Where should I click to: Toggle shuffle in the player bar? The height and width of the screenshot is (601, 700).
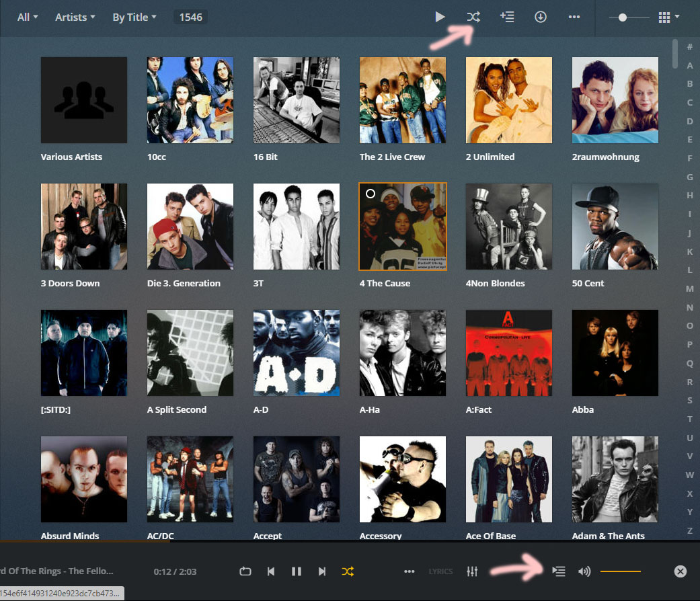pos(348,571)
